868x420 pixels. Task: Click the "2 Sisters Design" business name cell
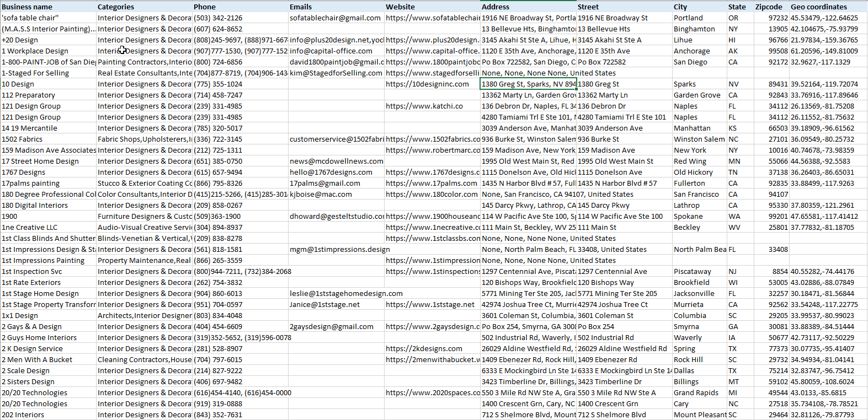(28, 381)
